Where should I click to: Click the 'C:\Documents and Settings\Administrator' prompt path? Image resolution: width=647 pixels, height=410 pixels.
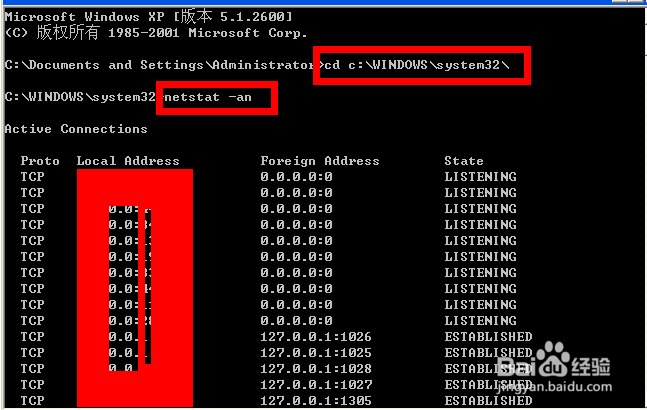click(159, 65)
